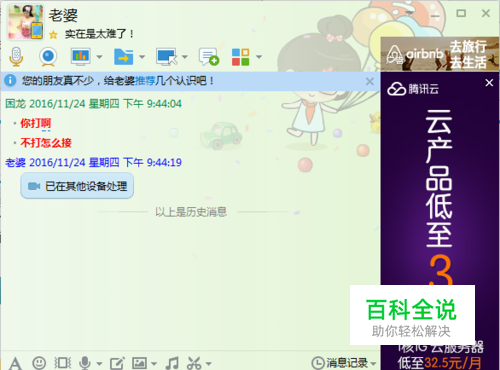Start a voice call with microphone icon

[16, 56]
